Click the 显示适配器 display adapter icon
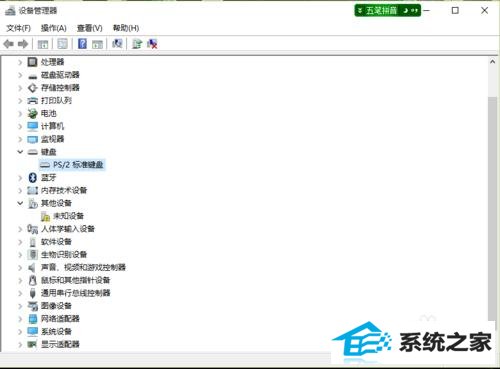Image resolution: width=500 pixels, height=369 pixels. pyautogui.click(x=32, y=344)
